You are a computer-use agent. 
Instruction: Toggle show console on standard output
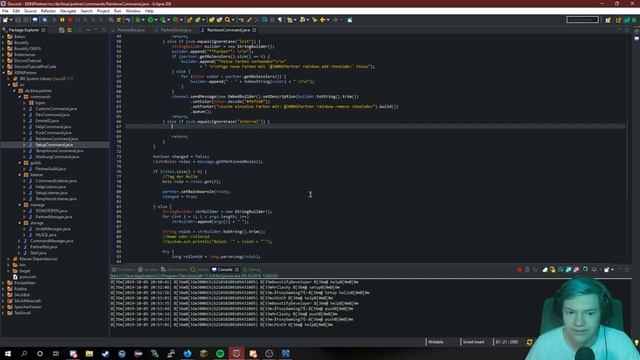tap(569, 269)
